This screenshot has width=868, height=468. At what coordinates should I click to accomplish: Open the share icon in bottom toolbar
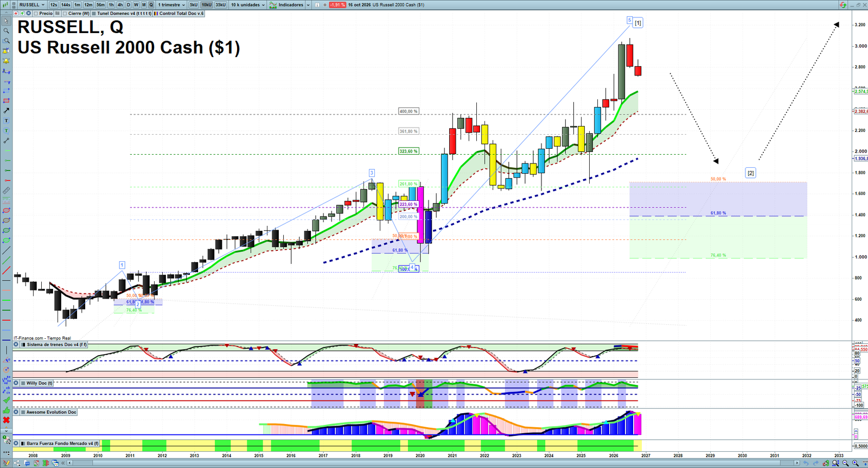17,463
